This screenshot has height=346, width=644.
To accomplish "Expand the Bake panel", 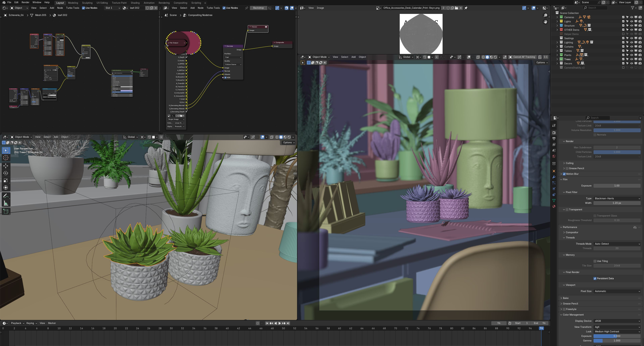I will click(x=565, y=298).
